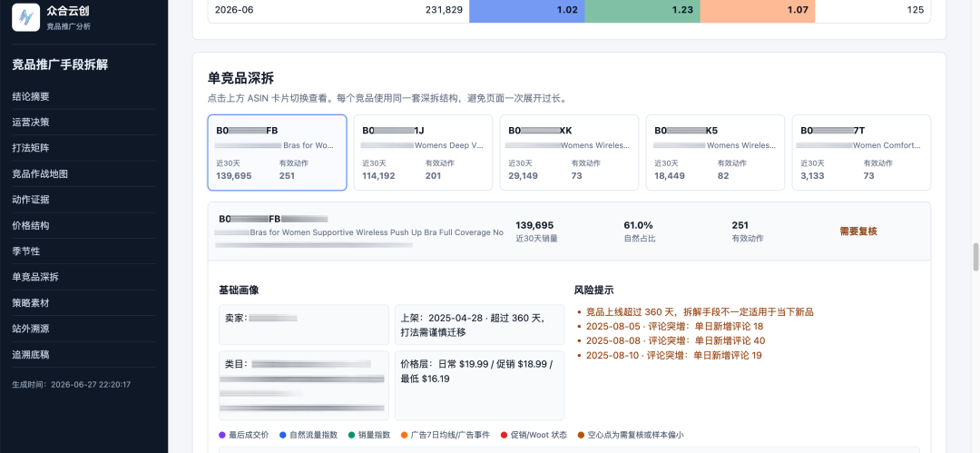Screen dimensions: 980x453
Task: Click the blue 自然流量指数 legend dot
Action: [282, 435]
